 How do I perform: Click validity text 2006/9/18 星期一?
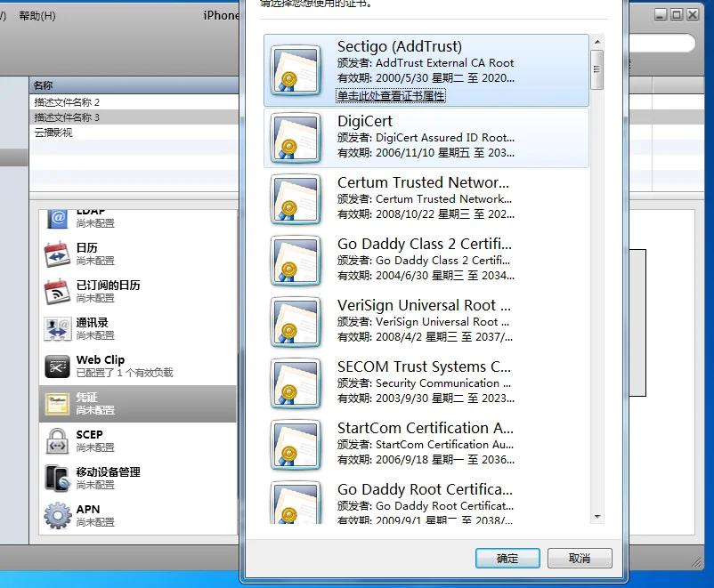pos(420,460)
